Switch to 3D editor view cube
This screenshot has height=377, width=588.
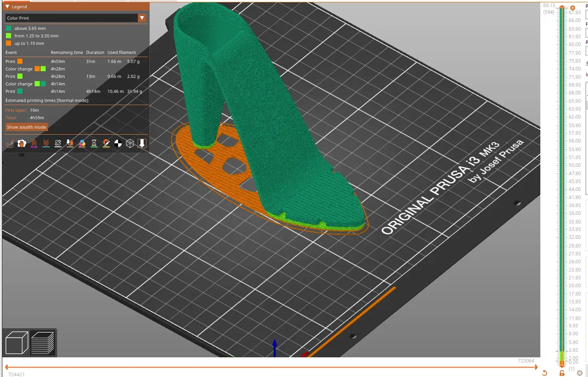tap(17, 343)
